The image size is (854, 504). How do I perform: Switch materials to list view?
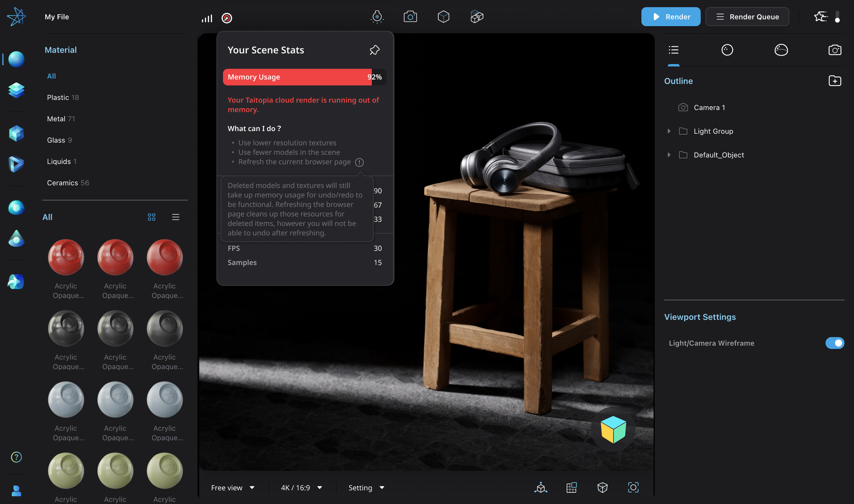176,217
